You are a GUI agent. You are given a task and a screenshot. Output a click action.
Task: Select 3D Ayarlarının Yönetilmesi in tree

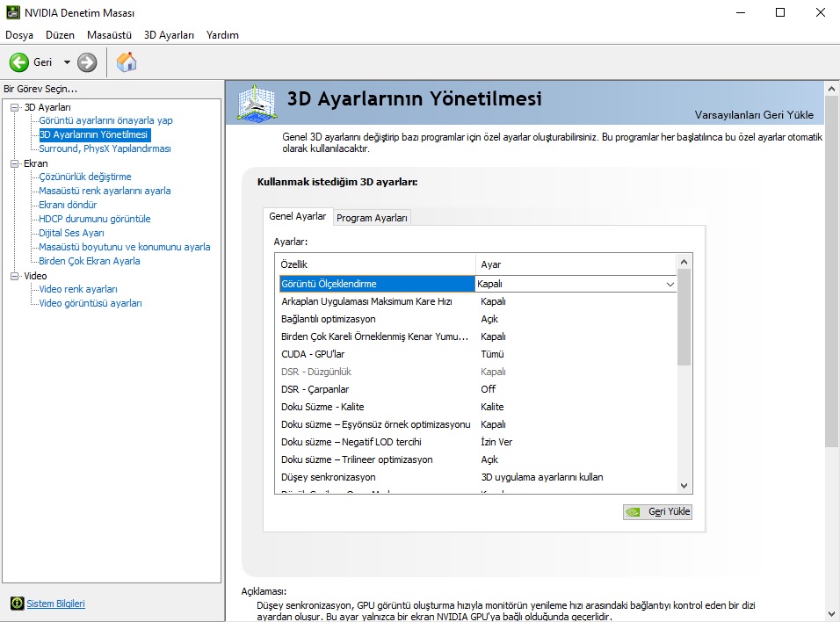coord(94,134)
